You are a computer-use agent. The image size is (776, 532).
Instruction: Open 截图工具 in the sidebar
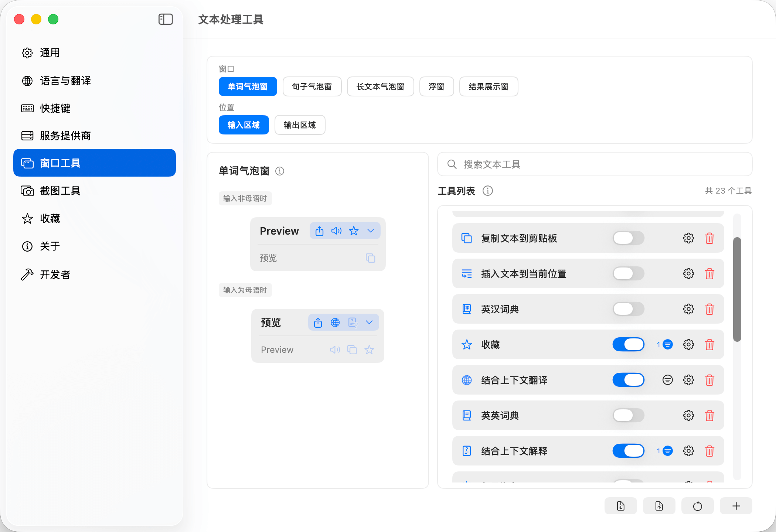click(60, 191)
